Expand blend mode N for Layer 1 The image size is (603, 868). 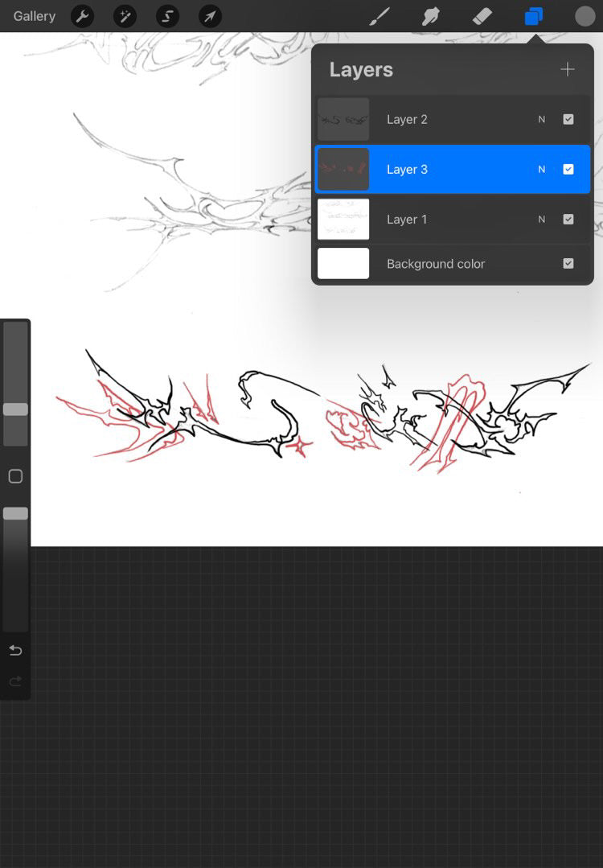pyautogui.click(x=541, y=219)
